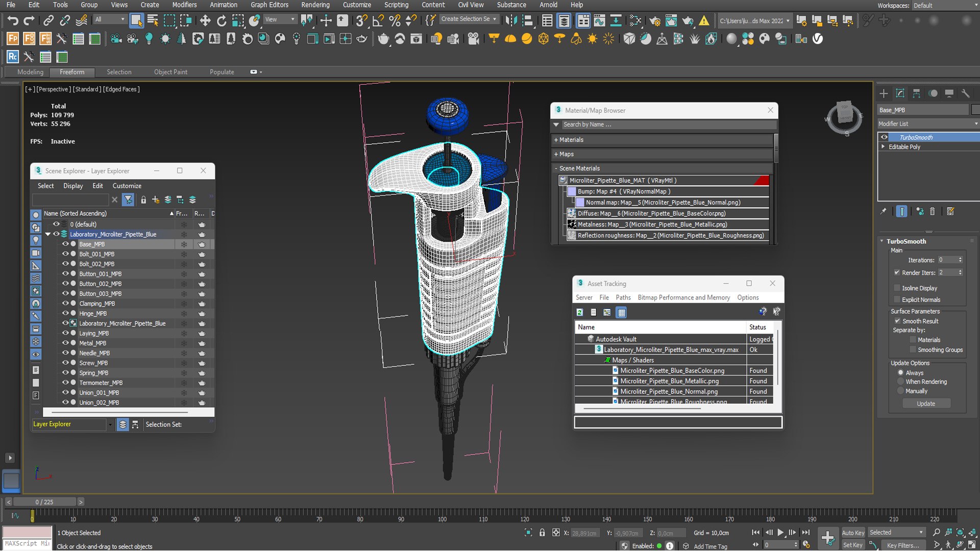Viewport: 980px width, 551px height.
Task: Click the Undo arrow icon
Action: pyautogui.click(x=12, y=20)
